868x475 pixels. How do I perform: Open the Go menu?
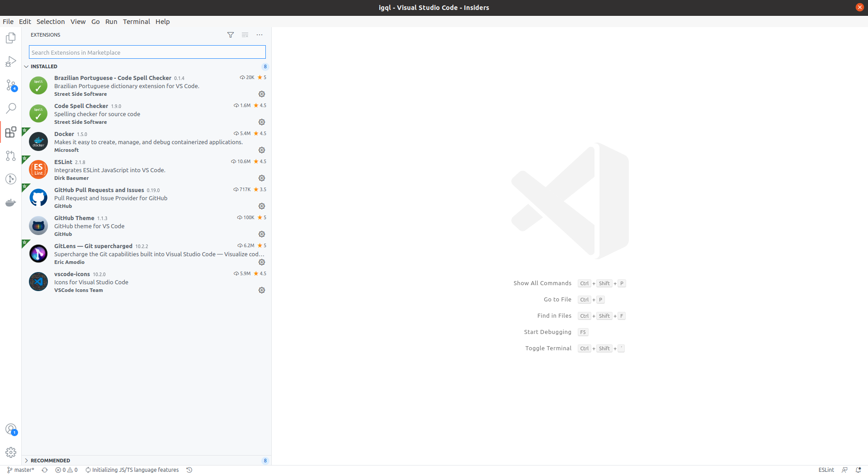(x=95, y=22)
